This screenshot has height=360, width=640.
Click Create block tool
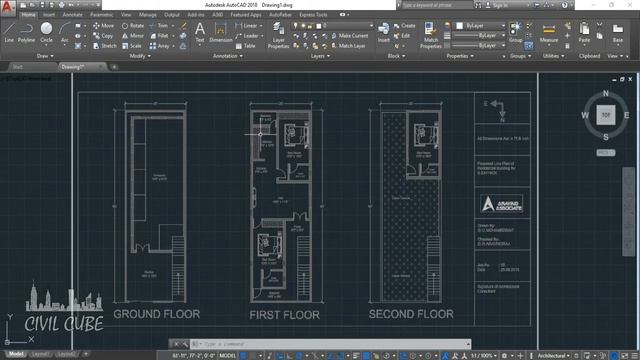(x=404, y=26)
